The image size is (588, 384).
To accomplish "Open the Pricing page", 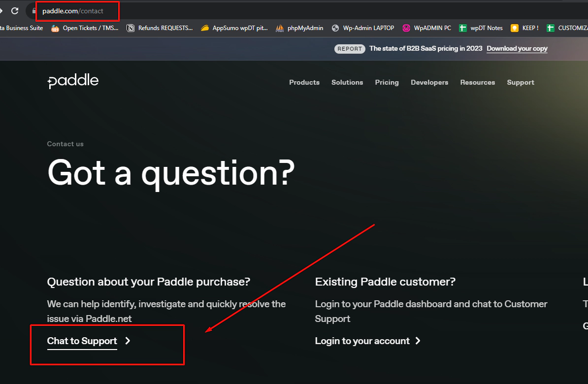I will coord(387,83).
